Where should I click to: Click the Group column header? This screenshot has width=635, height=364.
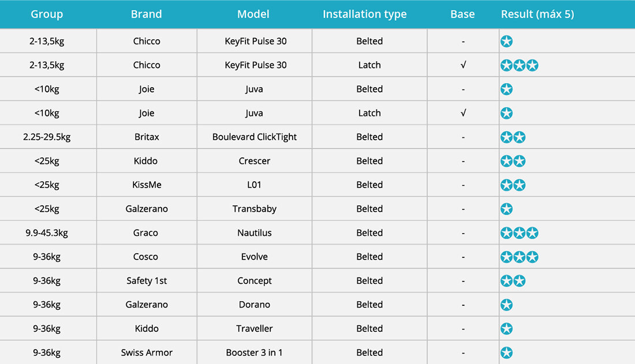tap(47, 14)
